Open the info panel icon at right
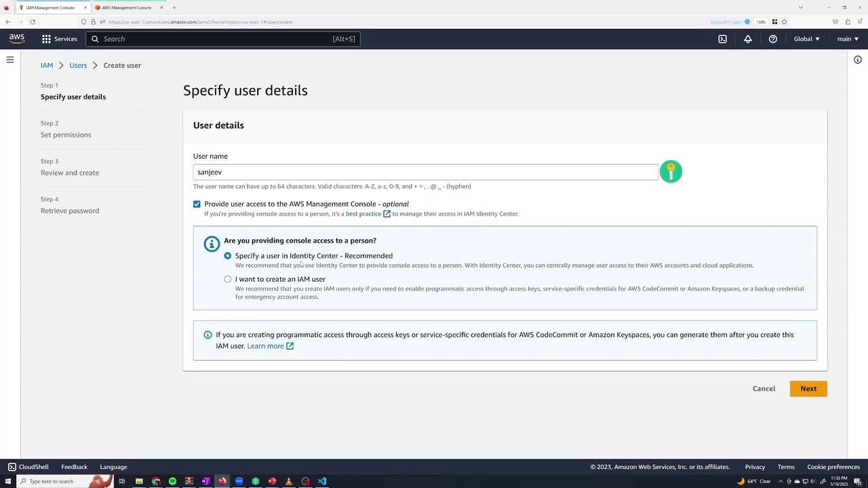Viewport: 868px width, 488px height. pyautogui.click(x=858, y=60)
